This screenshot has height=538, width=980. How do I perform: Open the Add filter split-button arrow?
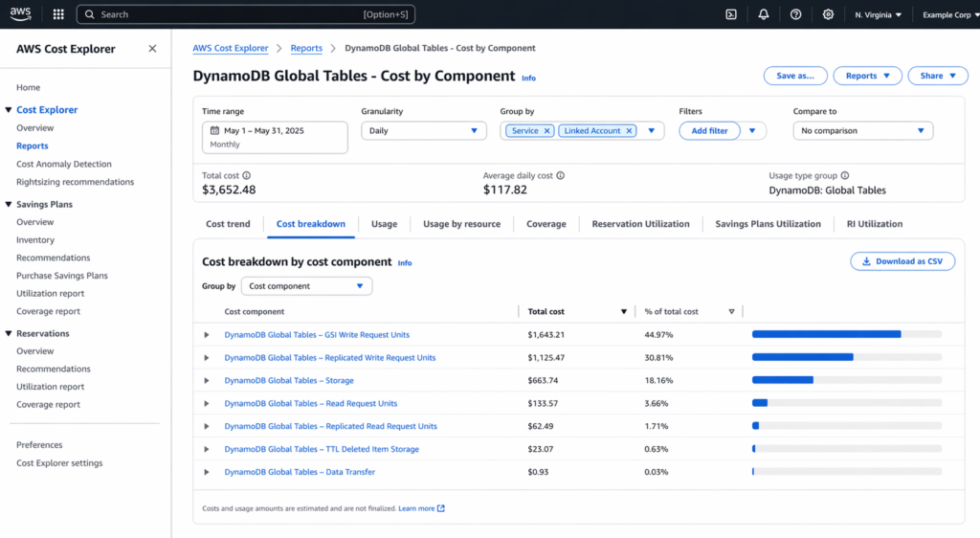[752, 130]
